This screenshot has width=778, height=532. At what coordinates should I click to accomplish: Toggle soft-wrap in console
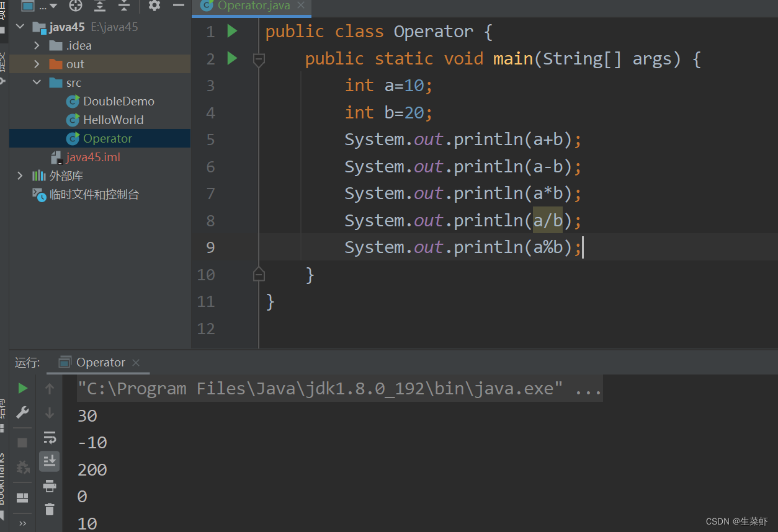click(50, 437)
